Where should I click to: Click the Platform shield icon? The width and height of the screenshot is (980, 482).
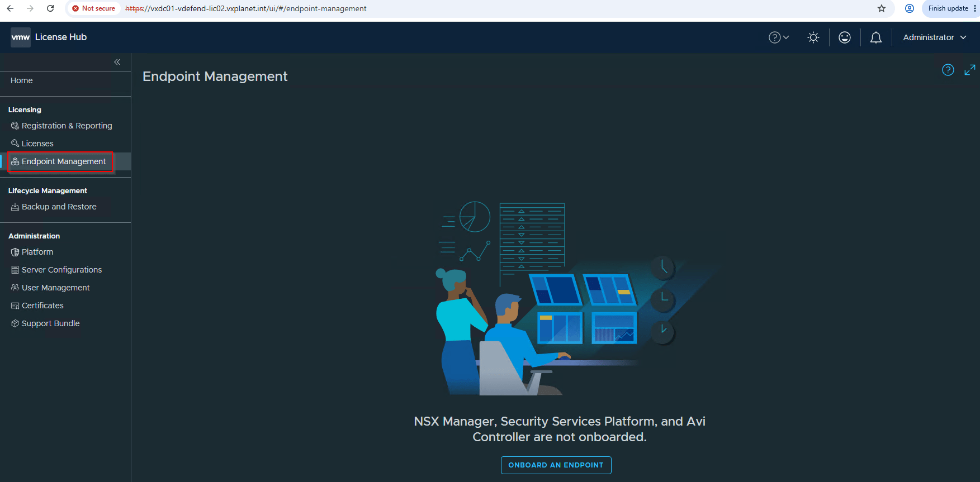coord(15,252)
